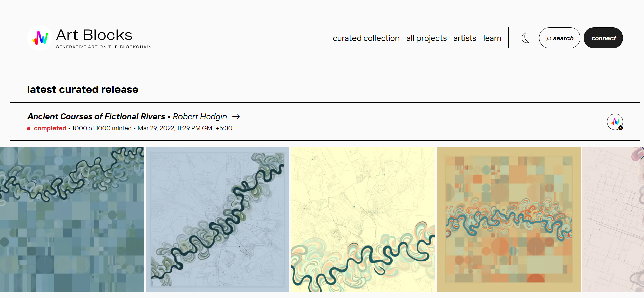Image resolution: width=644 pixels, height=298 pixels.
Task: Open the blue-gray diagonal river artwork thumbnail
Action: pos(217,219)
